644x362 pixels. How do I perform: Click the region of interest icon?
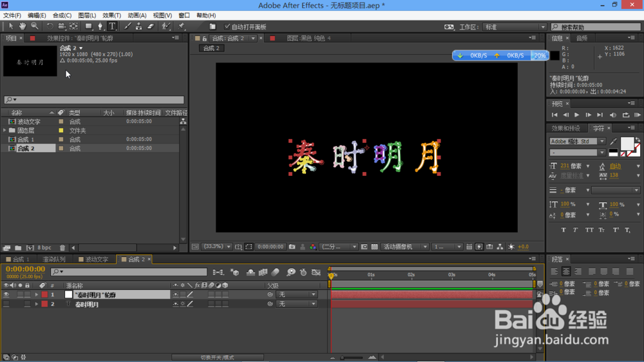point(249,247)
